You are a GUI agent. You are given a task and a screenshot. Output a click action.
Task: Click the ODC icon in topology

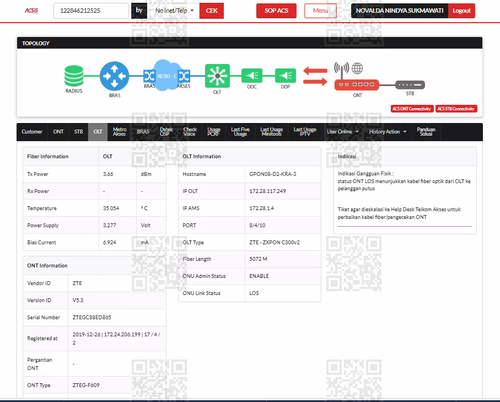252,76
